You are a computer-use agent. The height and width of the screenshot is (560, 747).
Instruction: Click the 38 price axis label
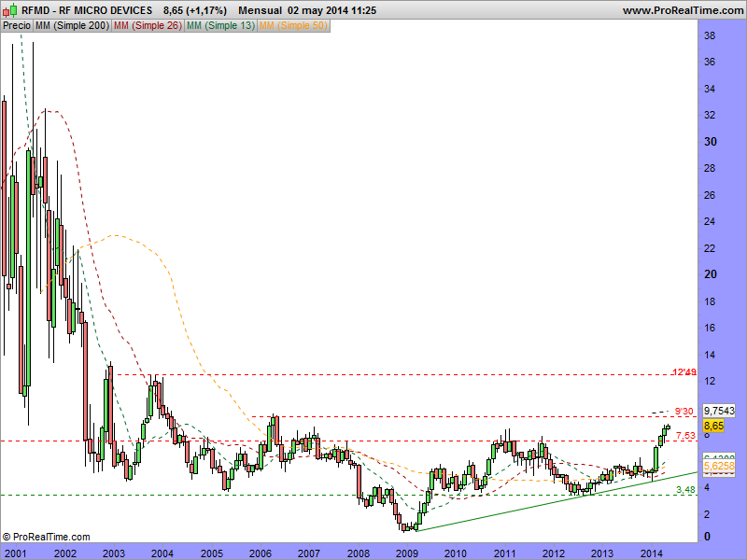pos(710,35)
